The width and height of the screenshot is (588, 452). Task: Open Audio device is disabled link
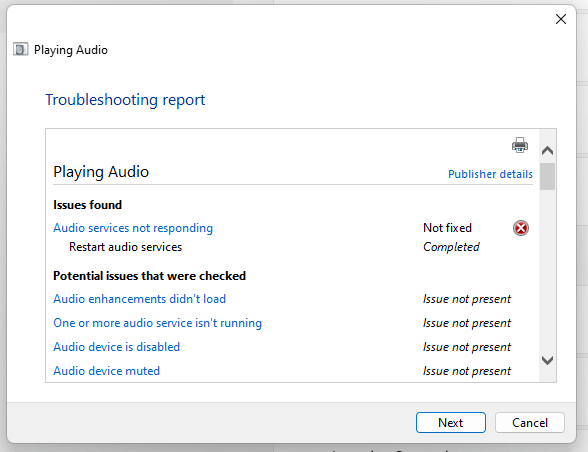117,347
